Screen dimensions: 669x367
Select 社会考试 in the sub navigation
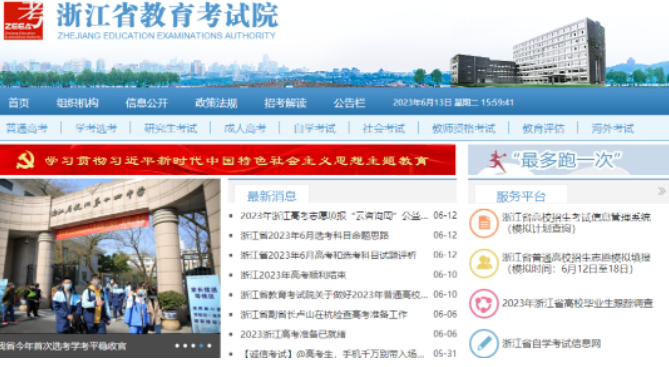pyautogui.click(x=384, y=128)
